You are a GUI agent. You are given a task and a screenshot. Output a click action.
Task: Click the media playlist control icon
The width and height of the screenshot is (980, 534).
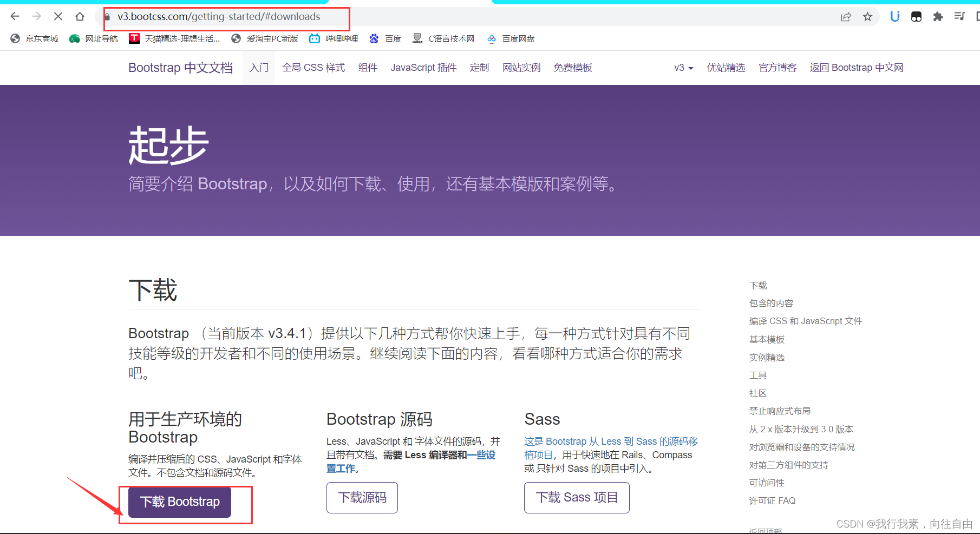[x=959, y=17]
